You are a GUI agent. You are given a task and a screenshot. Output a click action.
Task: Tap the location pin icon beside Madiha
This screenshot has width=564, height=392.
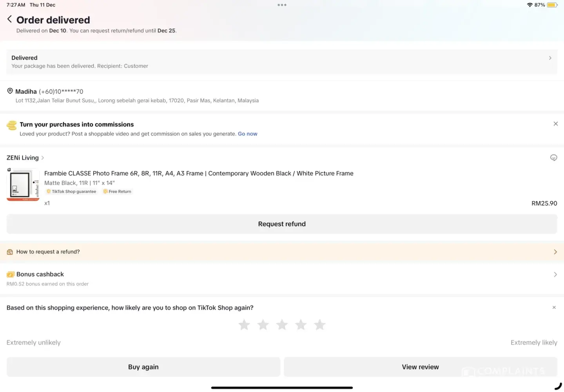tap(10, 91)
